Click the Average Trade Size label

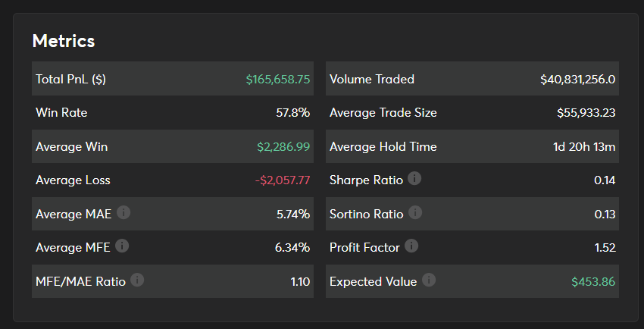[383, 113]
